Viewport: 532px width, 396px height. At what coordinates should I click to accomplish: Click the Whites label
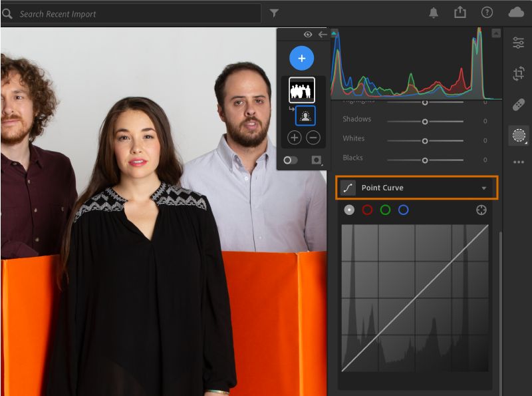(353, 138)
